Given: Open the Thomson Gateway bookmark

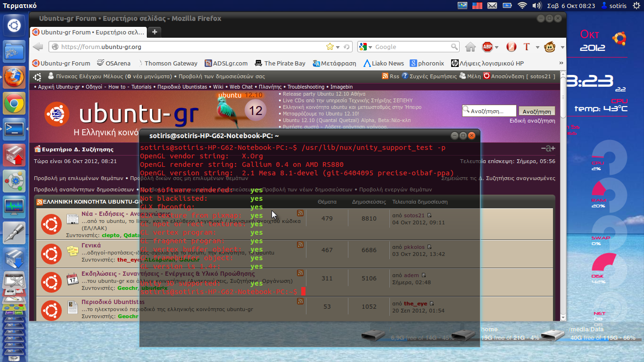Looking at the screenshot, I should pyautogui.click(x=167, y=63).
